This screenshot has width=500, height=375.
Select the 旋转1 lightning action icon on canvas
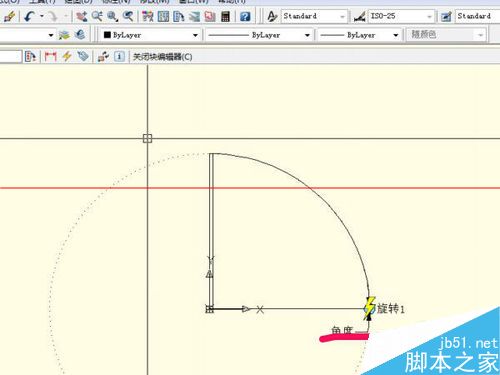click(x=369, y=308)
